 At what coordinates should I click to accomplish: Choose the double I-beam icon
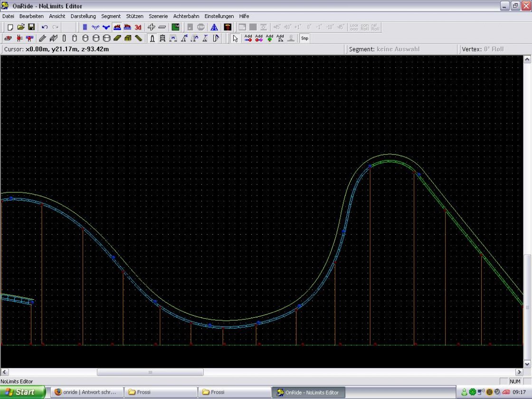coord(53,38)
